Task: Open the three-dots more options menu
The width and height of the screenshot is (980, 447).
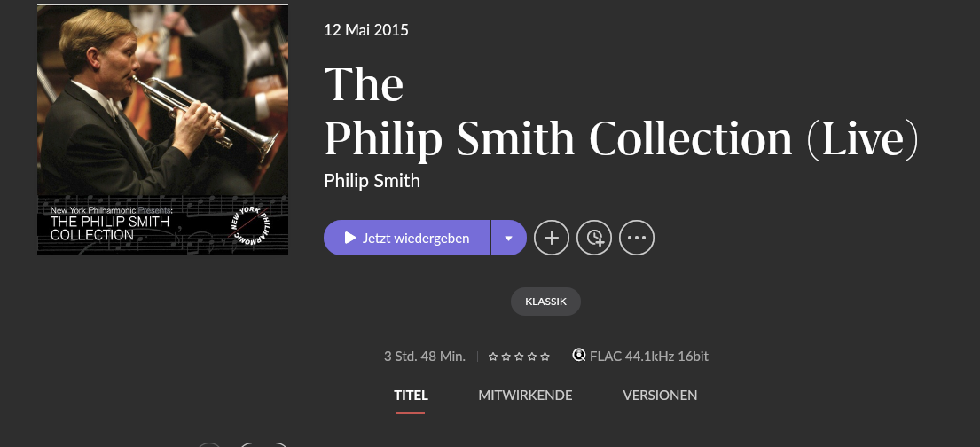Action: pyautogui.click(x=636, y=238)
